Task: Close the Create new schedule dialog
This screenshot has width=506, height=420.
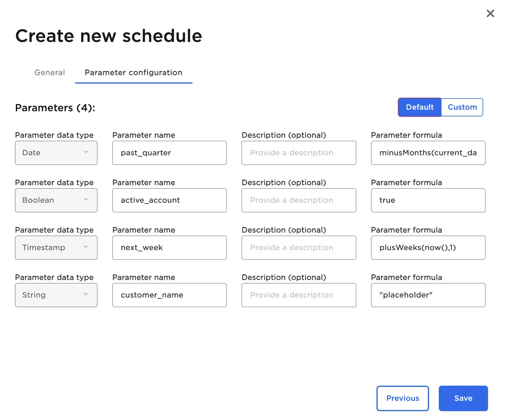Action: 490,13
